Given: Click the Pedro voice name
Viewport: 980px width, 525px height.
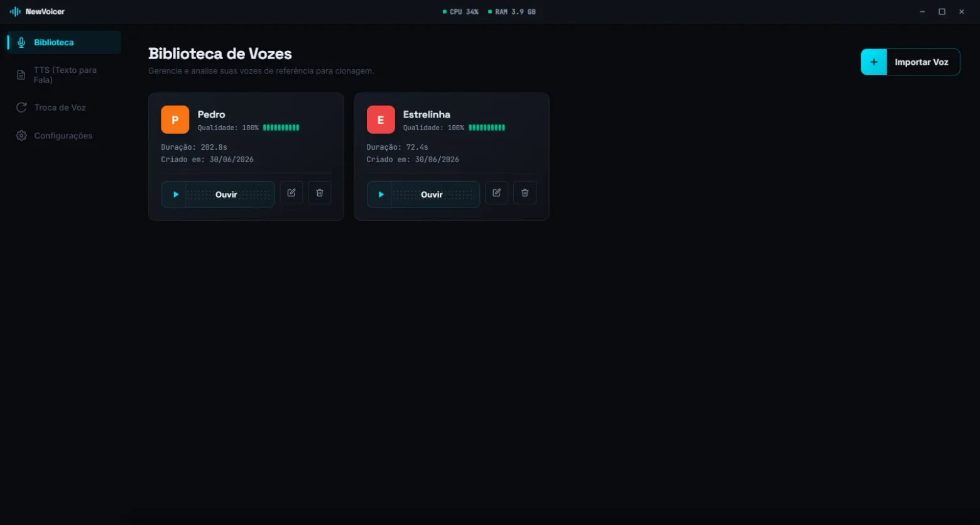Looking at the screenshot, I should click(211, 114).
